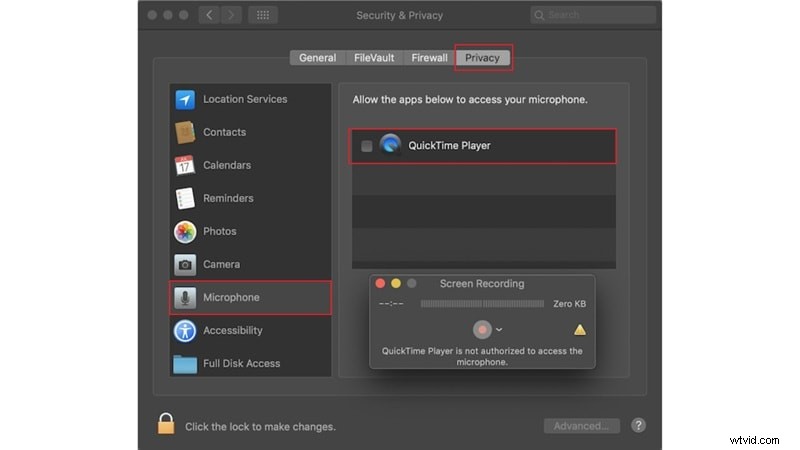
Task: Click the Photos flower icon
Action: pyautogui.click(x=185, y=231)
